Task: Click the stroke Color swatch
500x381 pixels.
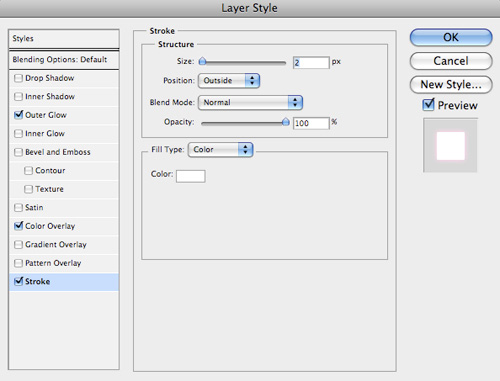Action: (191, 176)
